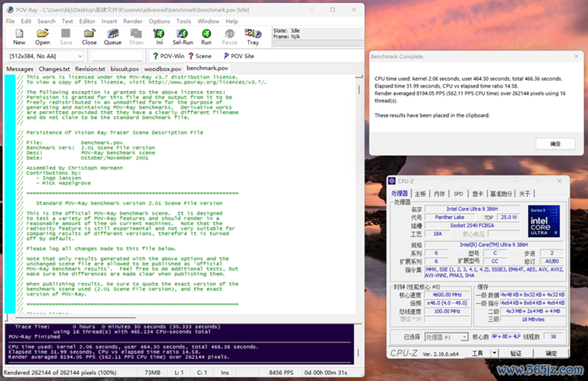Open the Insert menu

pos(109,21)
